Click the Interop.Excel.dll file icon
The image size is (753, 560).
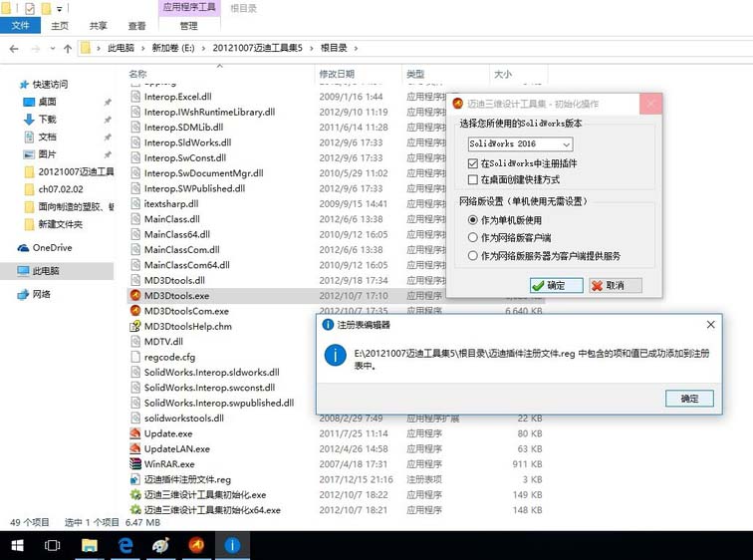coord(135,97)
